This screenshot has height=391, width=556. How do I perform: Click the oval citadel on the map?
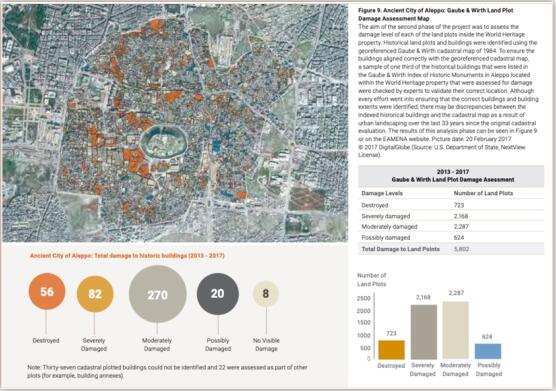click(163, 142)
